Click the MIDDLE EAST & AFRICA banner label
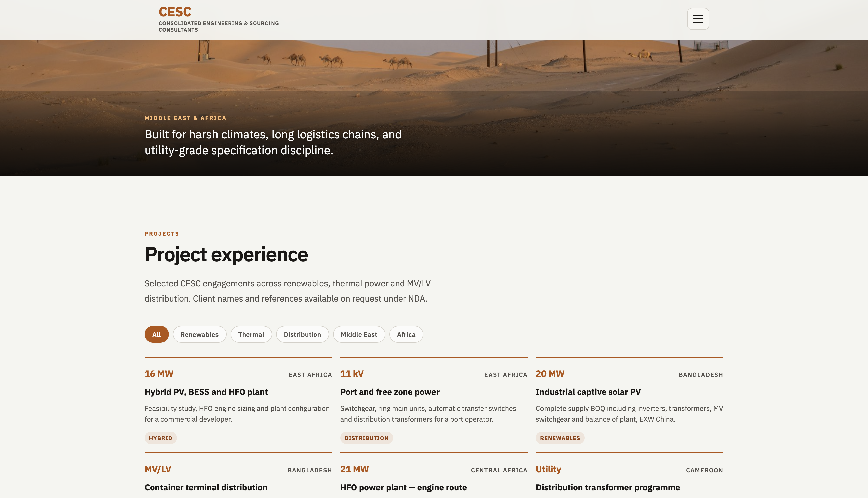 click(x=185, y=118)
